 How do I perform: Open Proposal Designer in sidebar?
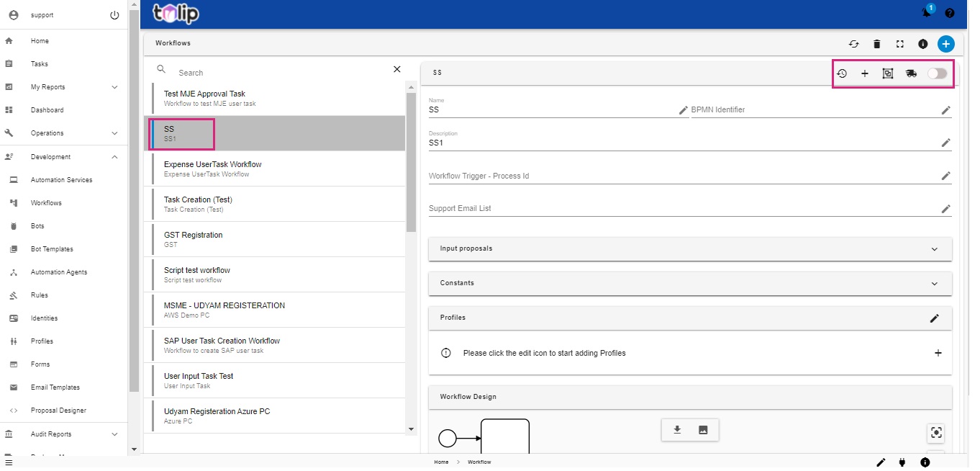63,411
